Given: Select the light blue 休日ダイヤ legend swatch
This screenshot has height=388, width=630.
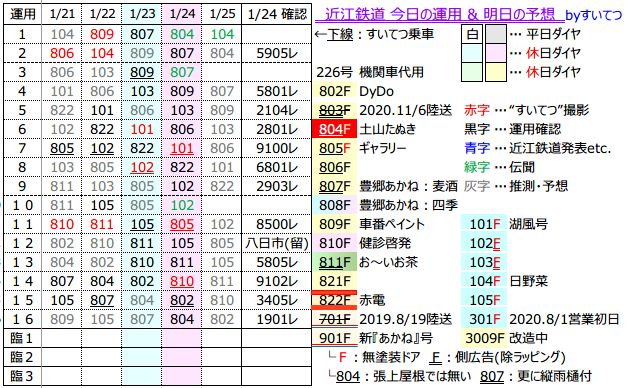Looking at the screenshot, I should 472,53.
